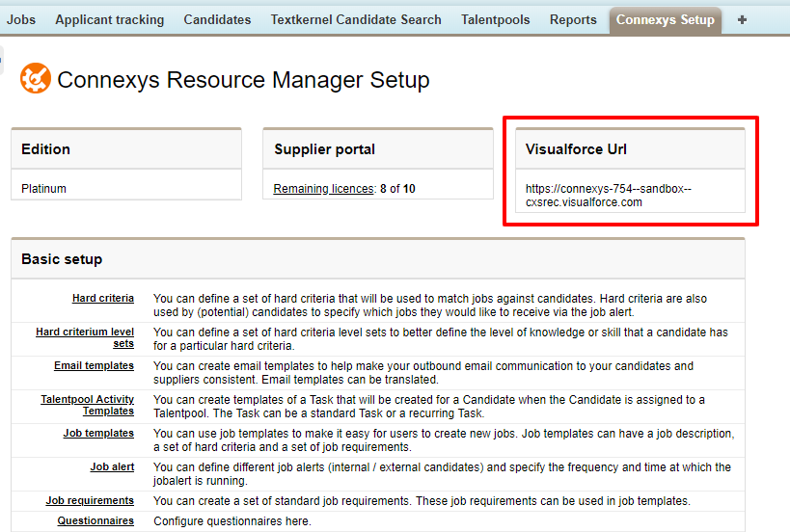Screen dimensions: 790x532
Task: Click the Connexys Resource Manager Setup heading
Action: point(243,80)
